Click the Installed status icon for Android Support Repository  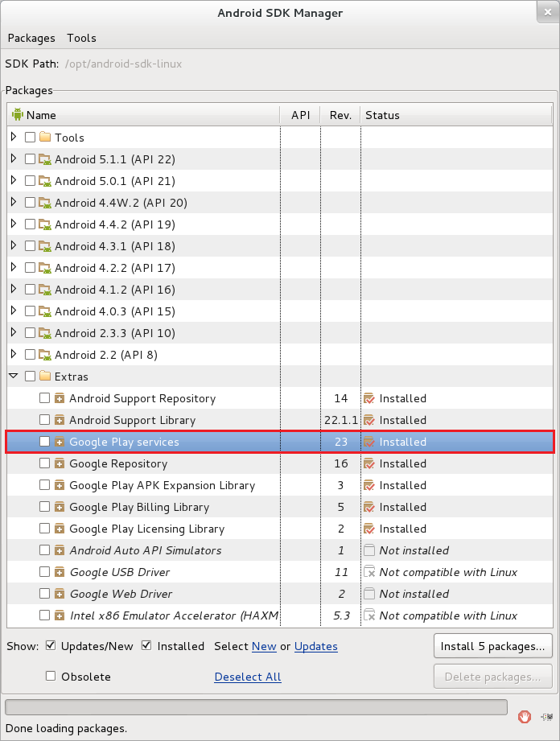click(x=369, y=398)
